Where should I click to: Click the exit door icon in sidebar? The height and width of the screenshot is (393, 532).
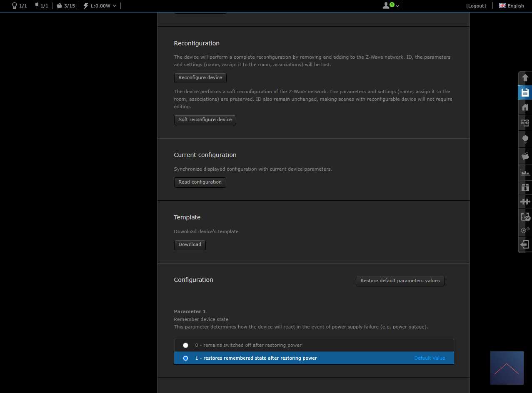point(525,244)
